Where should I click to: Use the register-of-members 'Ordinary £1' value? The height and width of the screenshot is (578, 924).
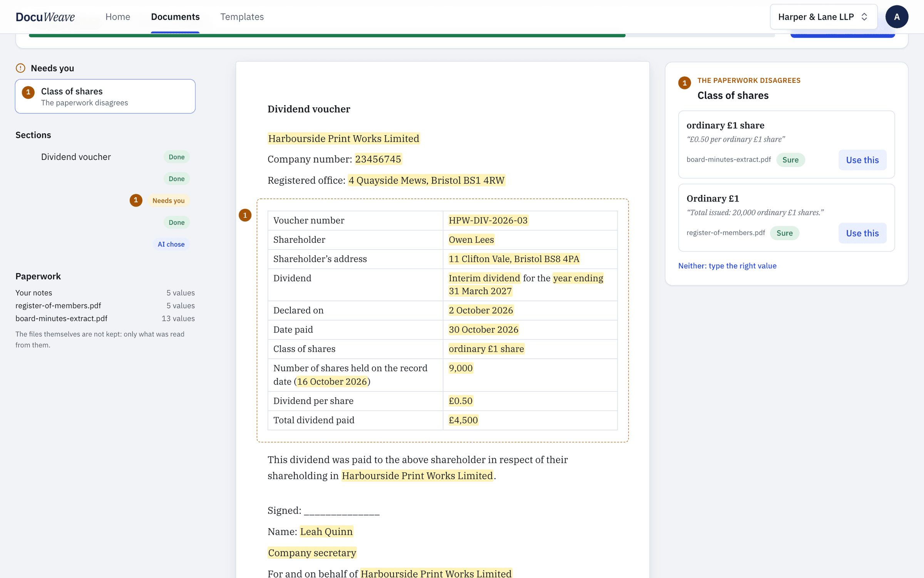[862, 233]
